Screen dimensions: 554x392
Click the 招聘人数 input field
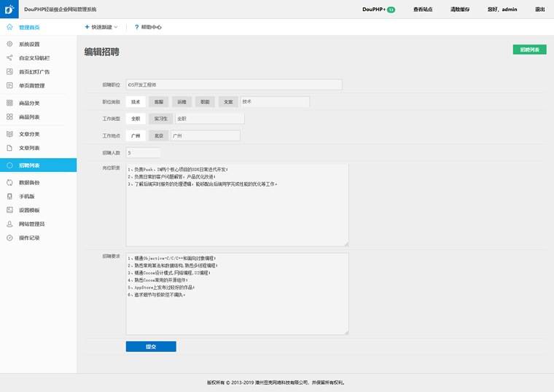coord(143,153)
